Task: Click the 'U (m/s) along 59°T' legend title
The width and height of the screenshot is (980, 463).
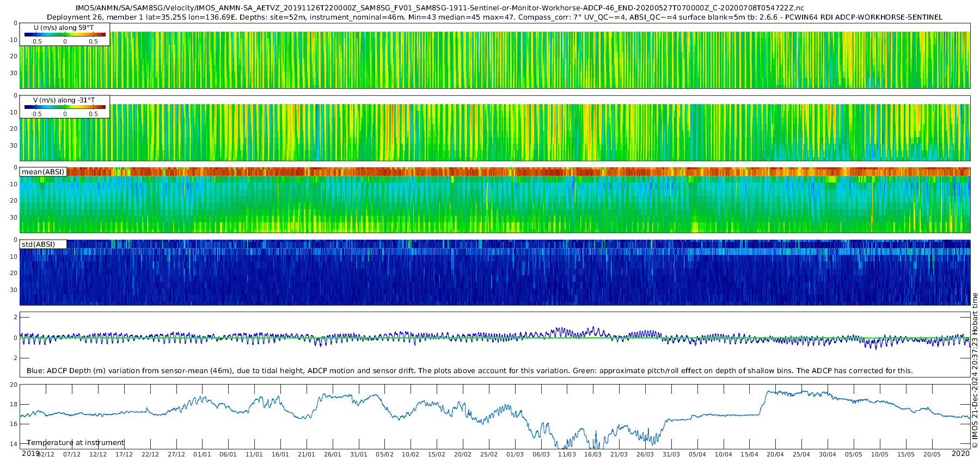Action: 64,27
